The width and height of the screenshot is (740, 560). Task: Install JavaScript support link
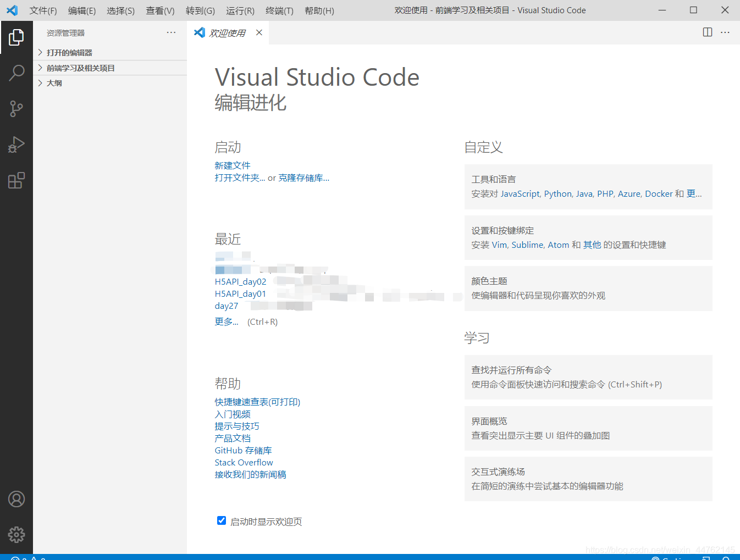[x=520, y=193]
